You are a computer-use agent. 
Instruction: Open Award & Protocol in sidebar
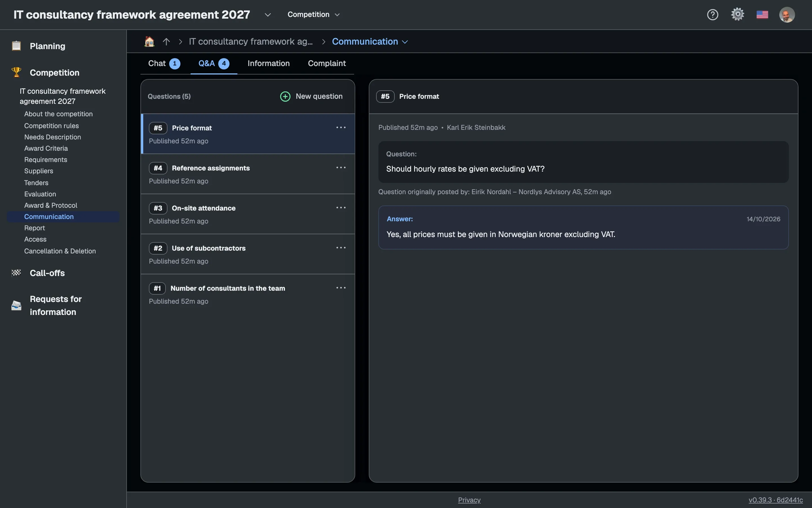[51, 205]
